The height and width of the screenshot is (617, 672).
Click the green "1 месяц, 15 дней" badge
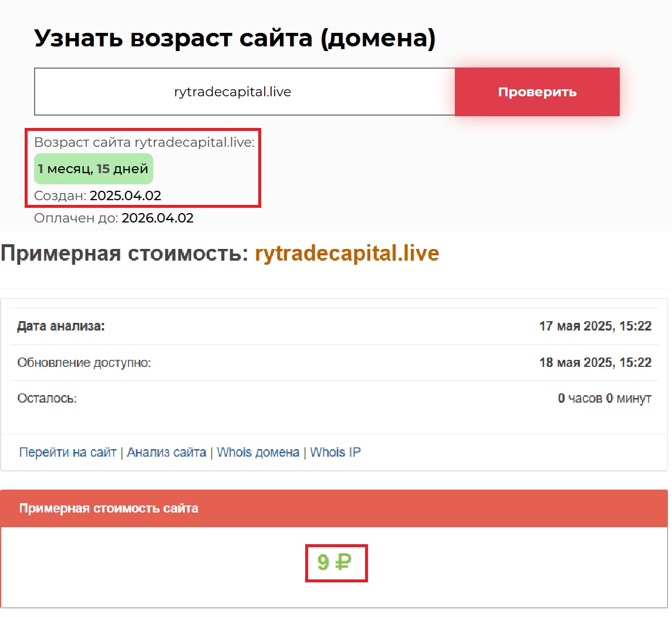93,169
